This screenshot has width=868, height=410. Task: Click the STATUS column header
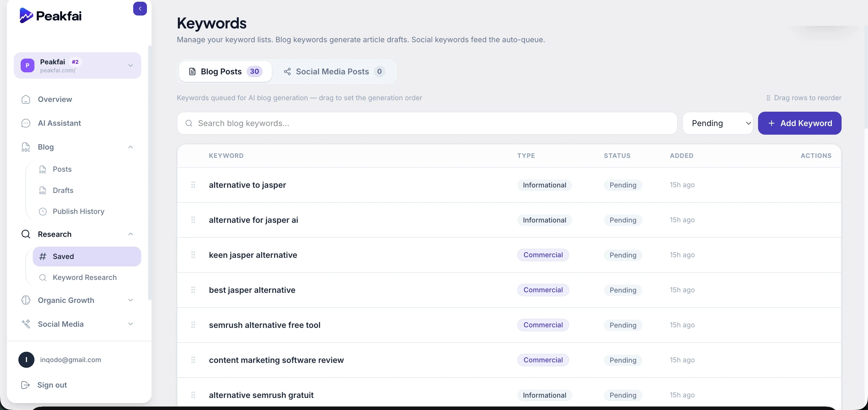[617, 156]
